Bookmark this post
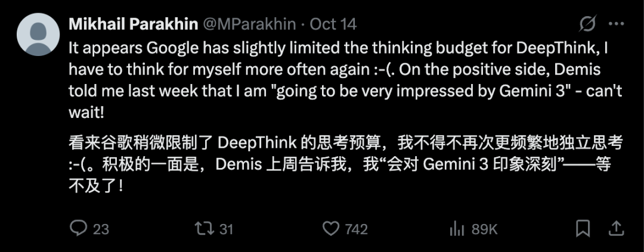 [583, 228]
